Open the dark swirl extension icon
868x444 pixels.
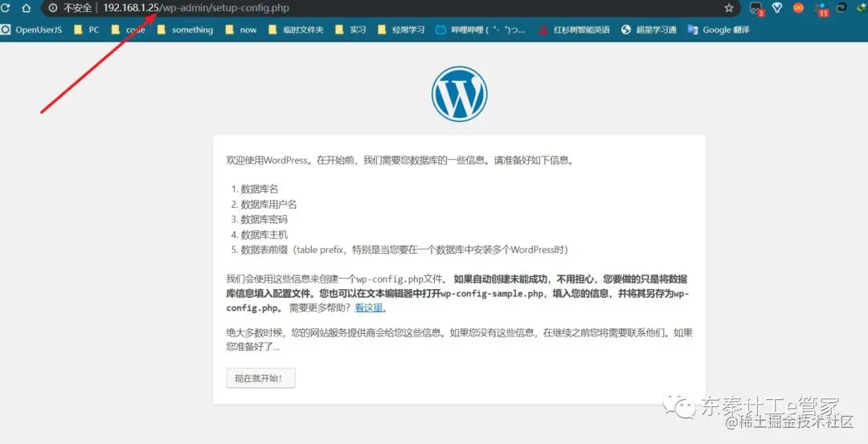(841, 8)
